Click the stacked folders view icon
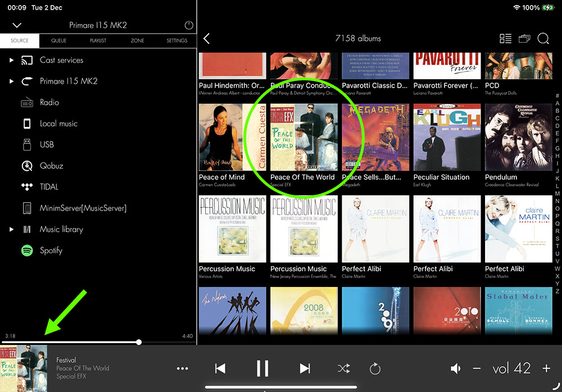This screenshot has width=562, height=392. [x=524, y=38]
